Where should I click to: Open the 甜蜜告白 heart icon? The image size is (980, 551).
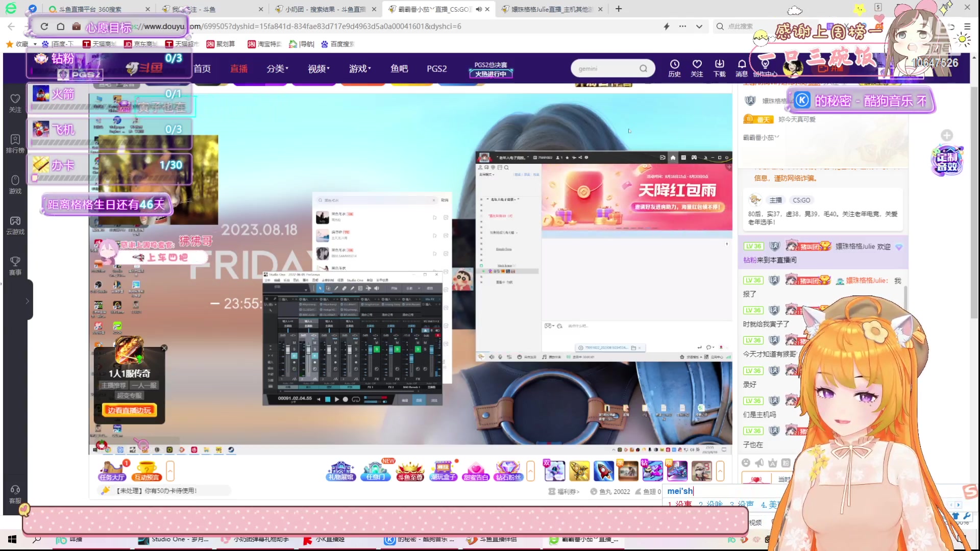pyautogui.click(x=476, y=471)
